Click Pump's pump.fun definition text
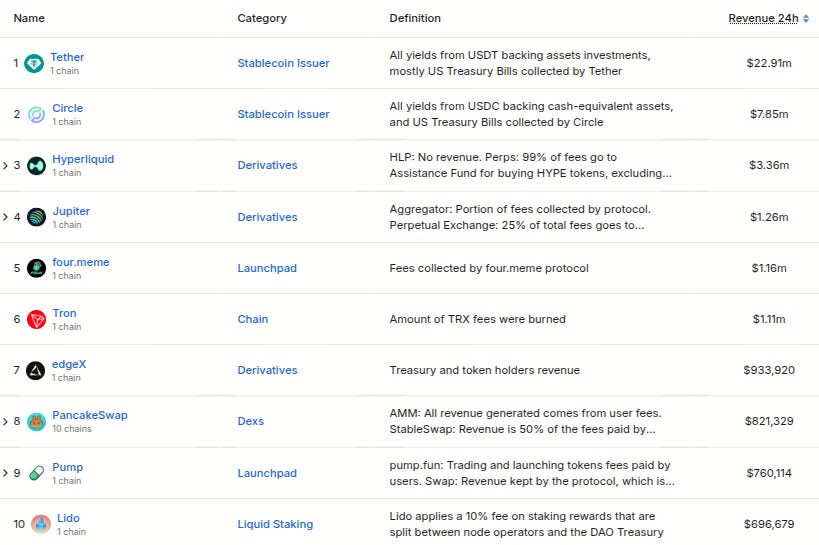This screenshot has height=545, width=819. click(532, 473)
